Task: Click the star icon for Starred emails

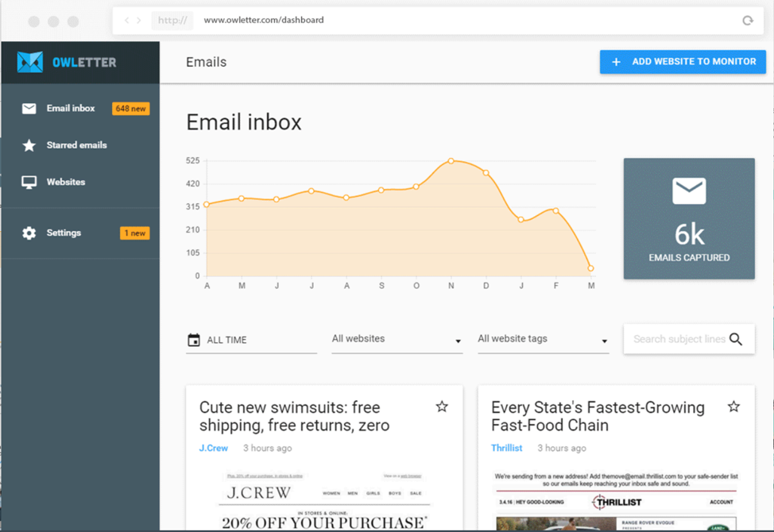Action: [29, 145]
